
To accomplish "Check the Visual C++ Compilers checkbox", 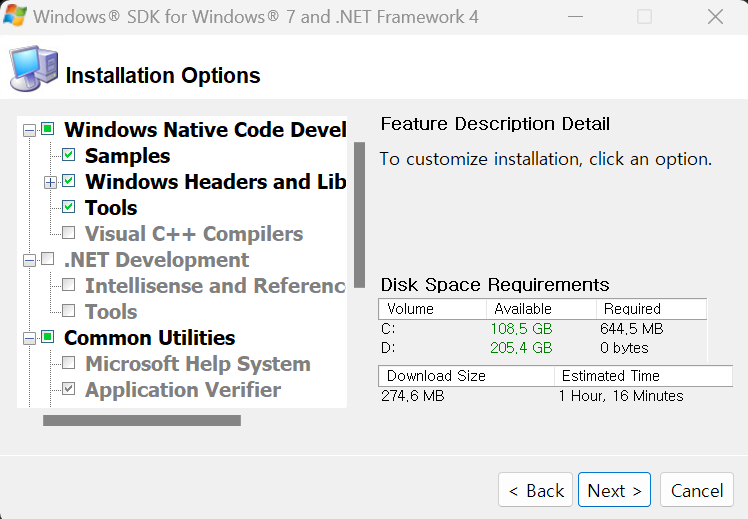I will [69, 233].
